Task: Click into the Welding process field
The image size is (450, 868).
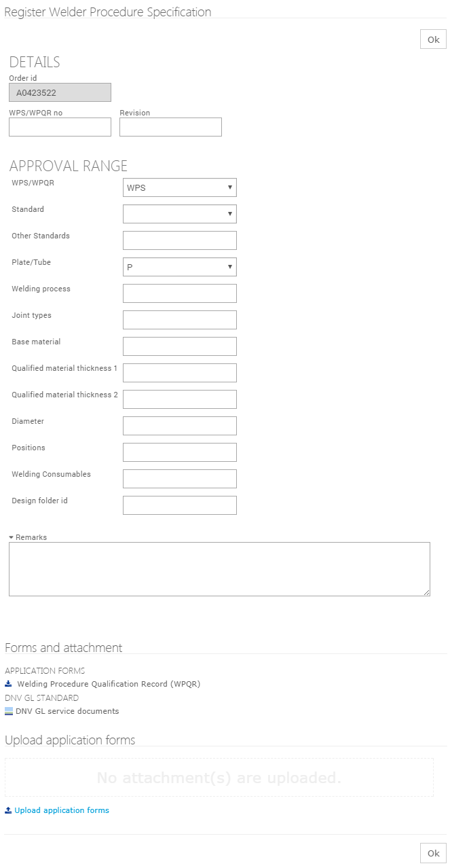Action: 179,293
